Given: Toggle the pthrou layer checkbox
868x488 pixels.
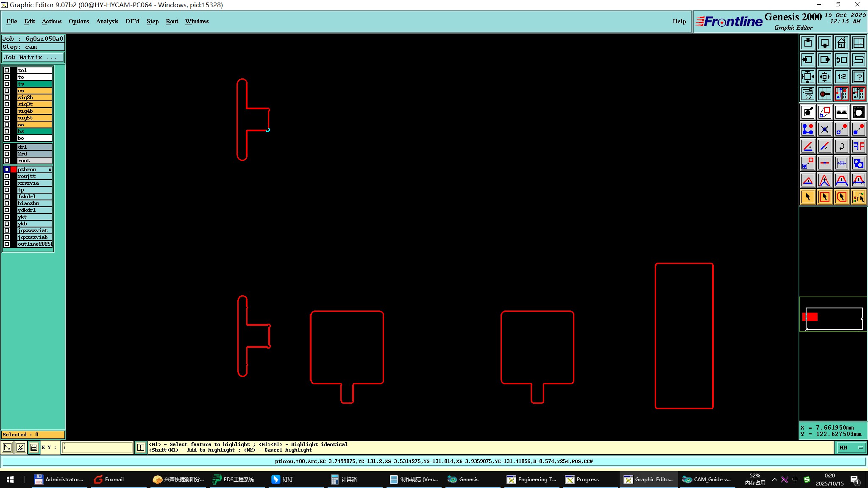Looking at the screenshot, I should coord(7,169).
